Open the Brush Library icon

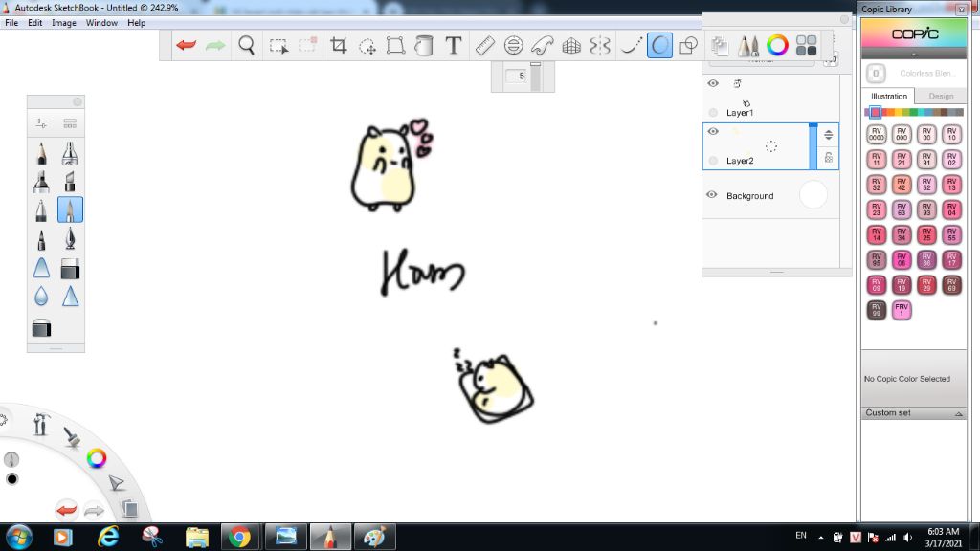(x=70, y=123)
